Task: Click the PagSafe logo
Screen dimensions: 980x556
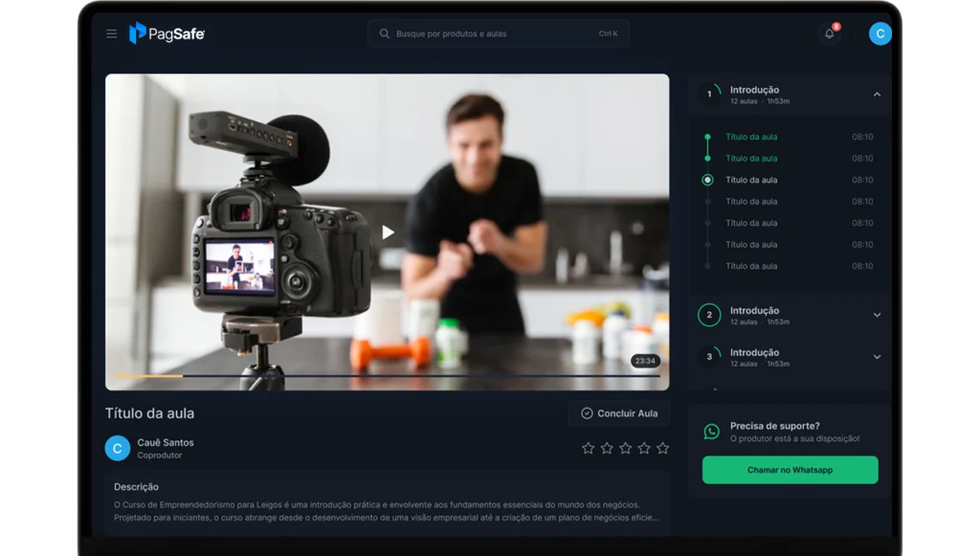Action: tap(167, 33)
